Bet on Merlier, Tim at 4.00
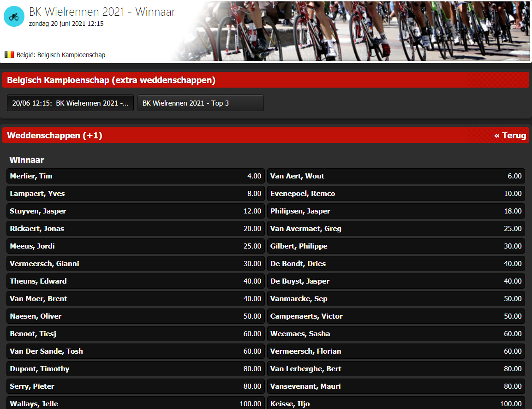This screenshot has width=532, height=409. [x=136, y=176]
